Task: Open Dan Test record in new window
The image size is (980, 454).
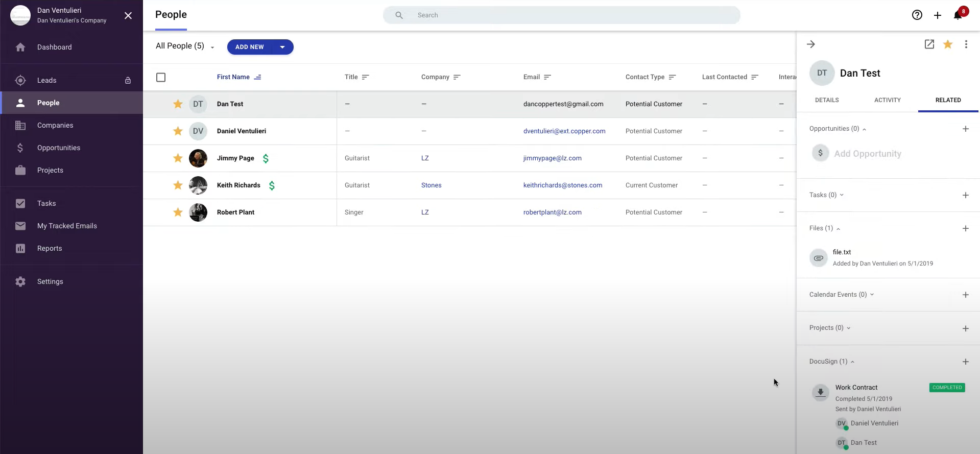Action: point(929,44)
